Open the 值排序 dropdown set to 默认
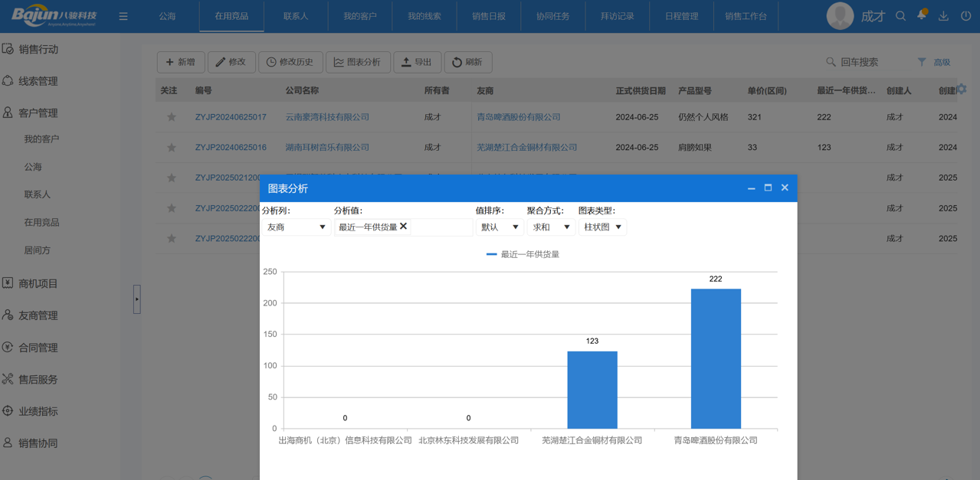Image resolution: width=980 pixels, height=480 pixels. pos(499,227)
